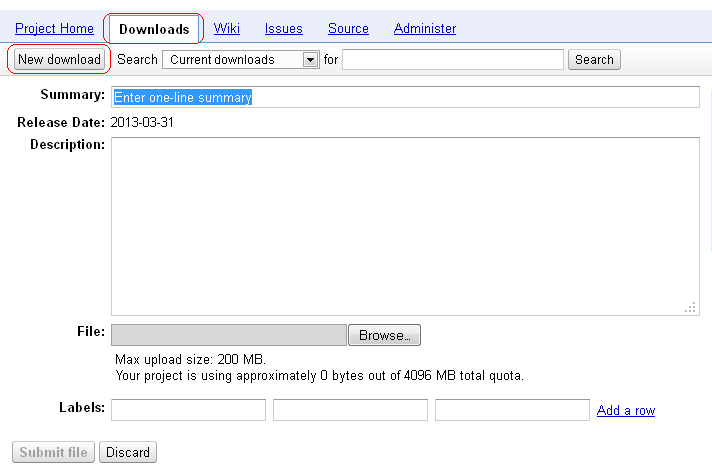This screenshot has height=476, width=712.
Task: Click the project quota usage text
Action: click(x=319, y=376)
